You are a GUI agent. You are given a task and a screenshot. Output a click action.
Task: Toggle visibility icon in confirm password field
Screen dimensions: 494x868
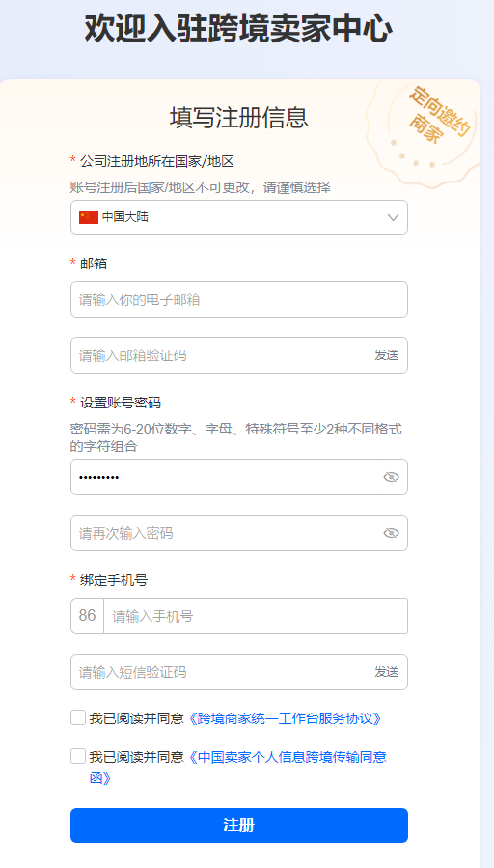[x=391, y=533]
